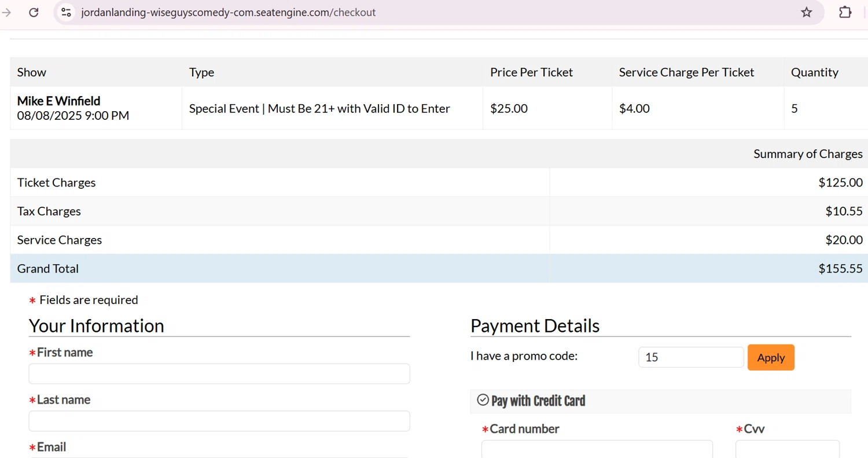The width and height of the screenshot is (868, 458).
Task: Click the Quantity column header
Action: point(815,72)
